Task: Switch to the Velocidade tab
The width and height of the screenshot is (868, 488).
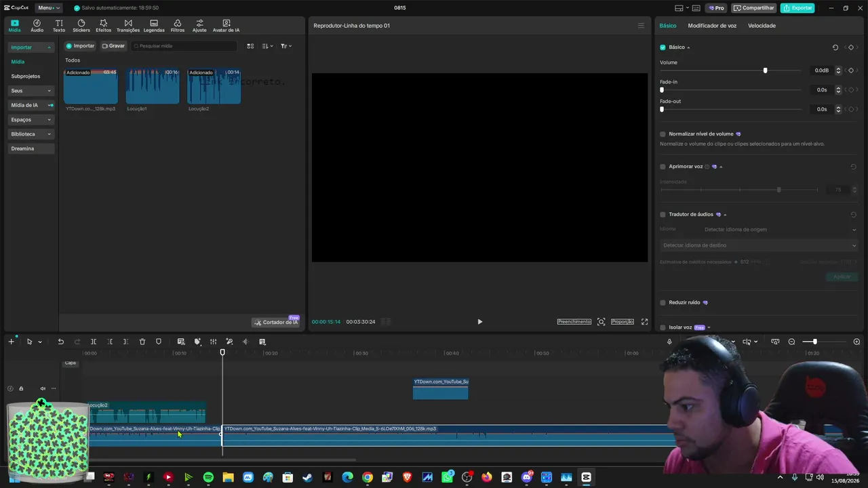Action: coord(762,26)
